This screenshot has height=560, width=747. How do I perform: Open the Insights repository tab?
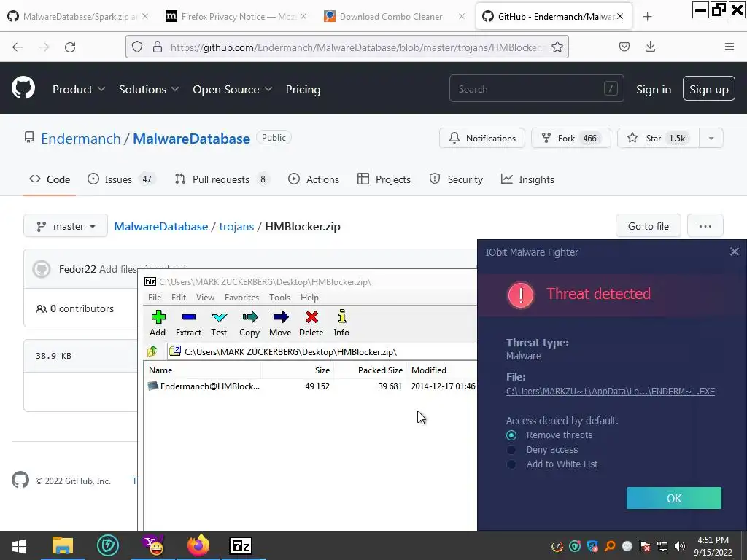[x=527, y=179]
